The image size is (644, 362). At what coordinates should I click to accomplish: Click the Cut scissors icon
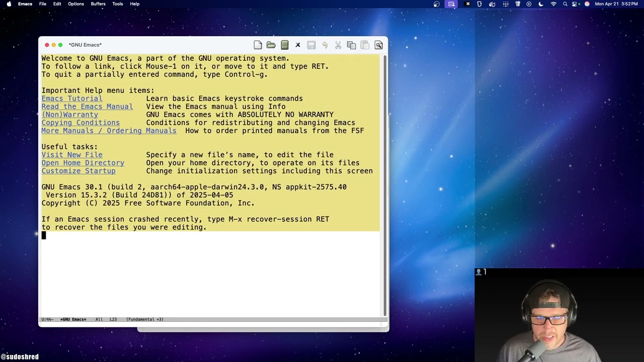pos(338,45)
